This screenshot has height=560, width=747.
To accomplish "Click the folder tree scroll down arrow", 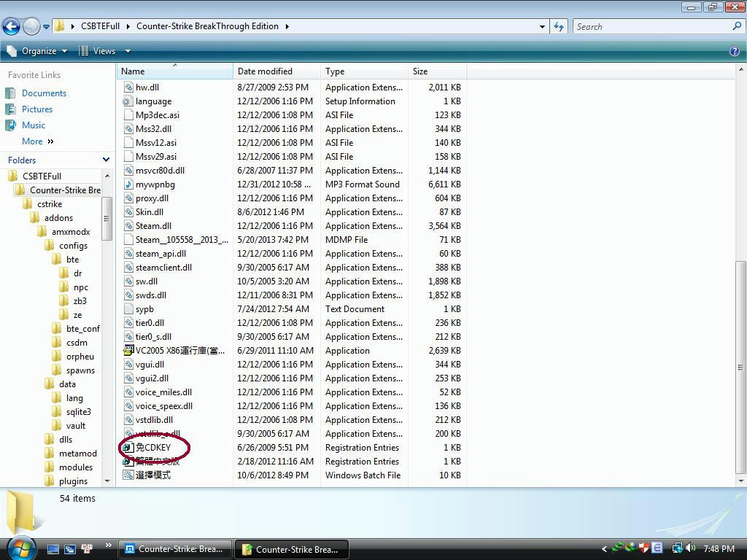I will coord(107,481).
